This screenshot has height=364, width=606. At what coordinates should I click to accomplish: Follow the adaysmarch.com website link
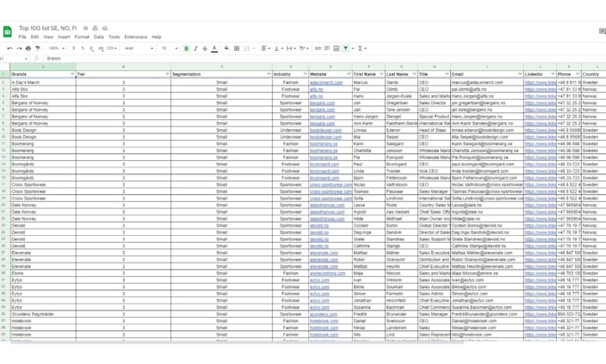click(x=326, y=83)
